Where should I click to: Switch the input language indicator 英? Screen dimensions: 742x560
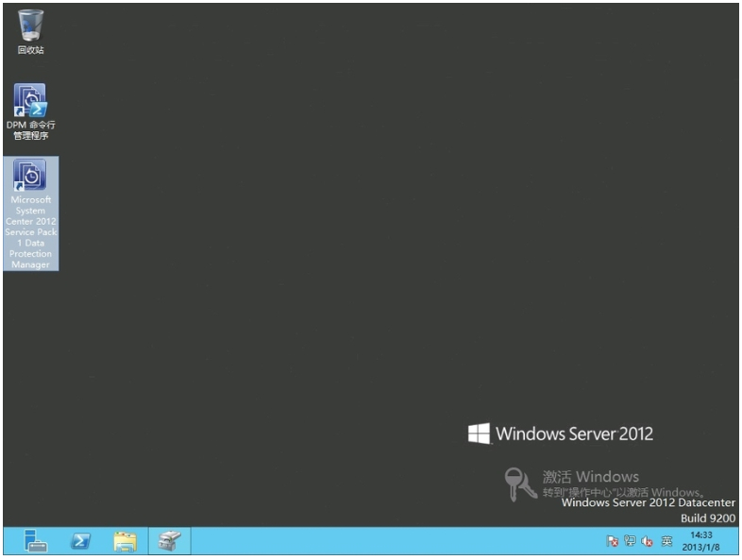tap(666, 540)
